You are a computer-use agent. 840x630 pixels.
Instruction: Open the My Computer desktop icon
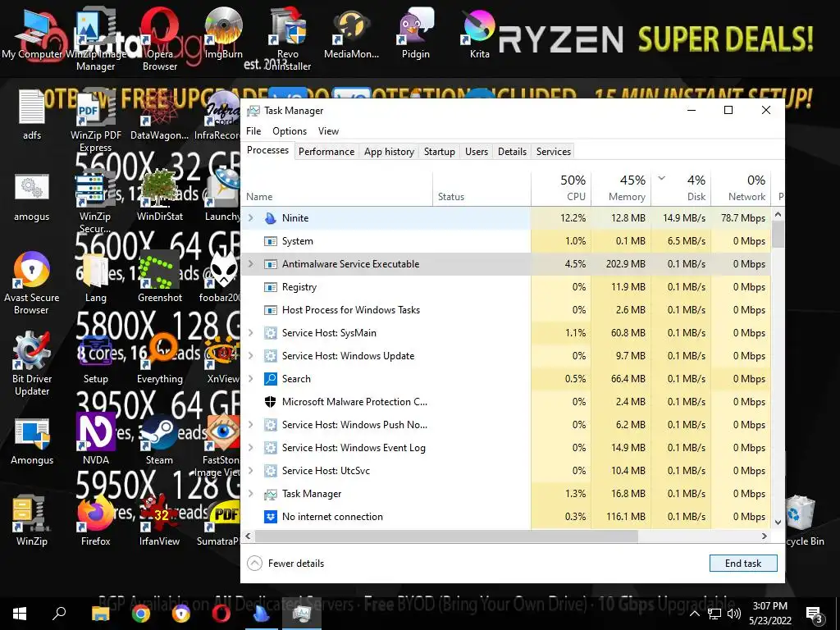pos(32,34)
